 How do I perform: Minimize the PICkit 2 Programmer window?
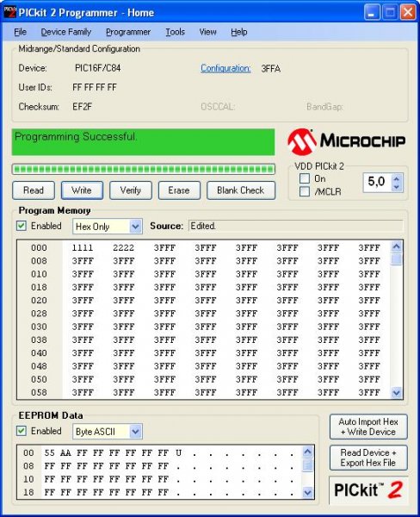click(373, 13)
